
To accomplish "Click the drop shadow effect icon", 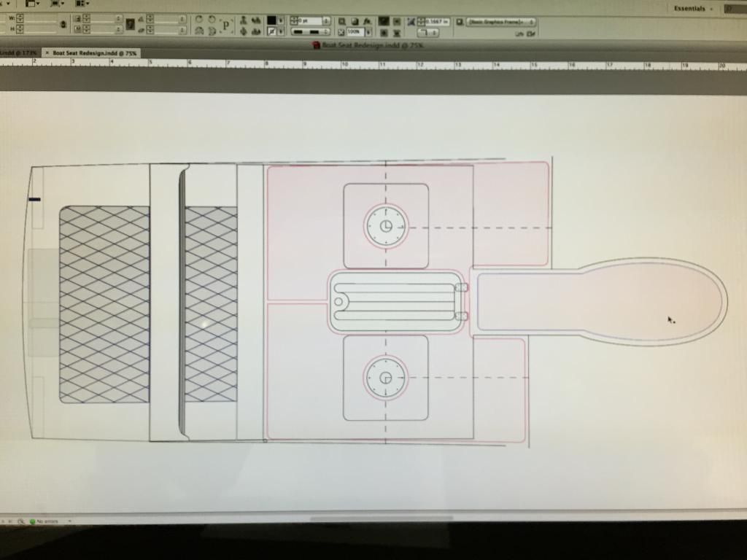I will pyautogui.click(x=355, y=21).
